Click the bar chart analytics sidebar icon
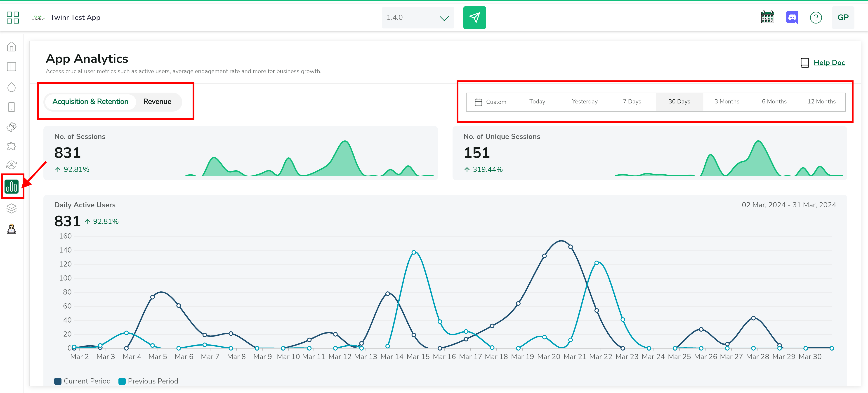Image resolution: width=868 pixels, height=393 pixels. click(12, 186)
